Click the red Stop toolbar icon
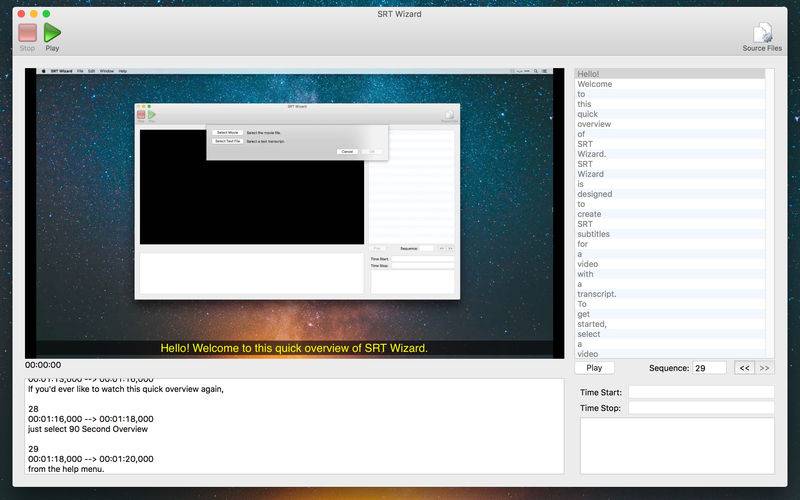This screenshot has width=800, height=500. coord(28,33)
